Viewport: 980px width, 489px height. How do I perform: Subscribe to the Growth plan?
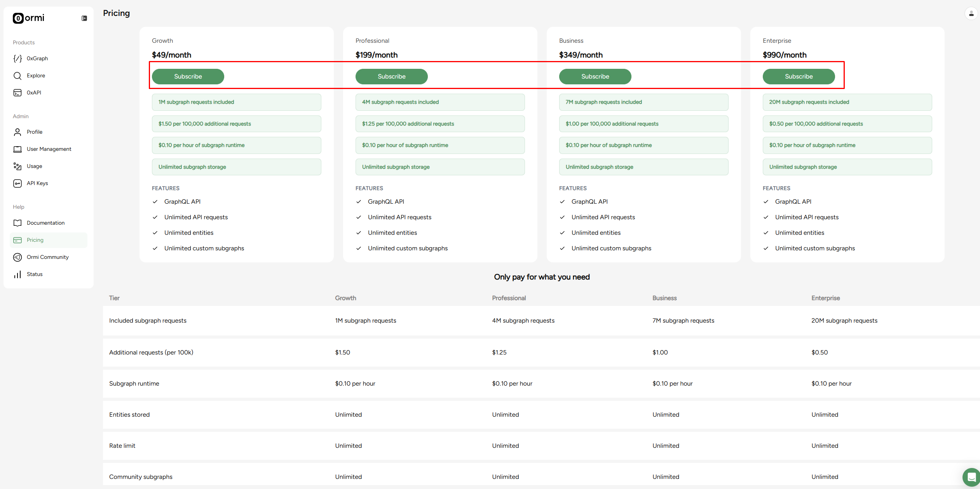pos(188,76)
